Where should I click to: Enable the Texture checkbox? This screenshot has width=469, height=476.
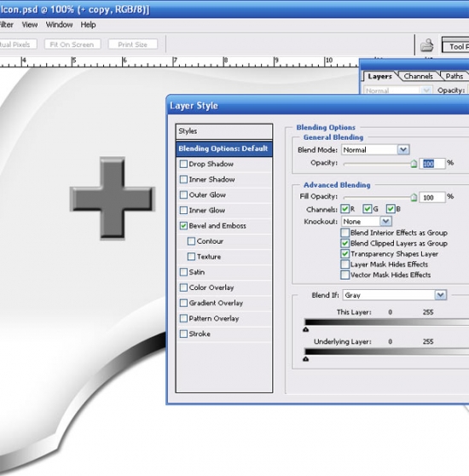191,257
